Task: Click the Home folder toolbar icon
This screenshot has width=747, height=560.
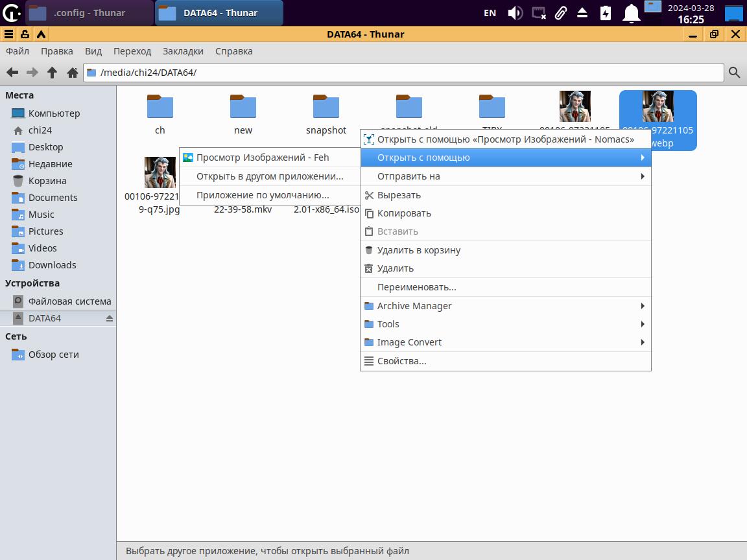Action: click(73, 73)
